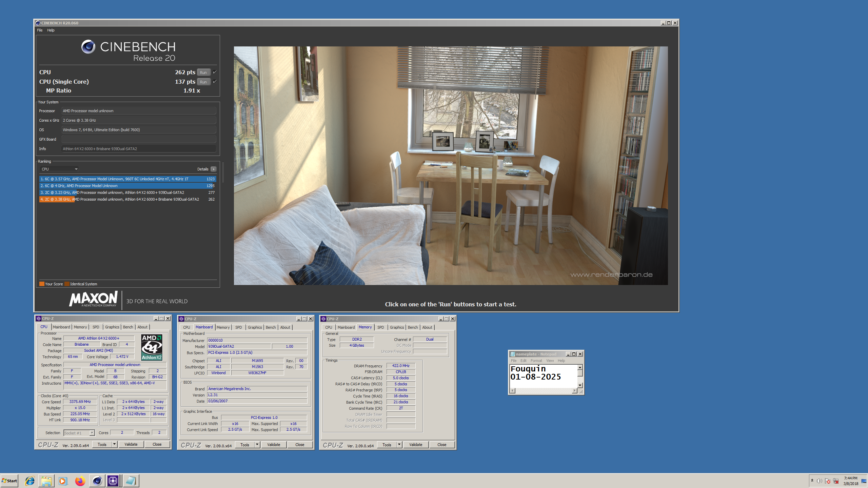868x488 pixels.
Task: Open the volume speaker tray icon
Action: click(x=819, y=481)
